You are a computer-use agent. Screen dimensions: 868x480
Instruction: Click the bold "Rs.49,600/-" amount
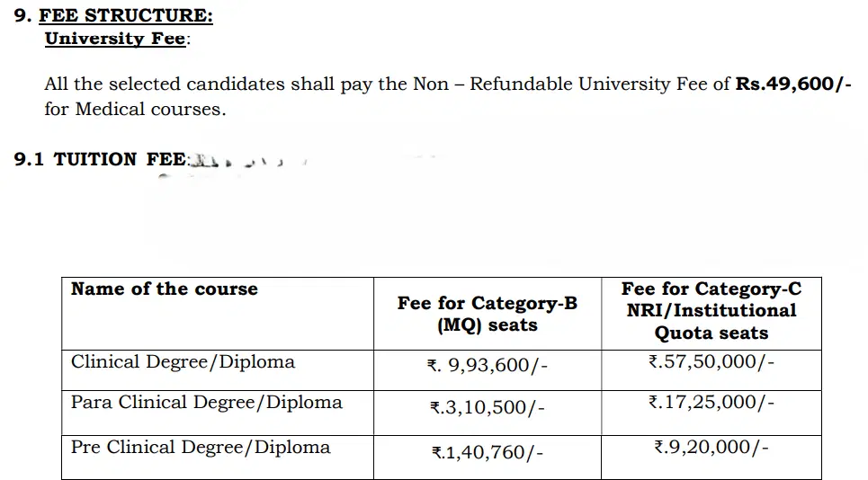(793, 84)
